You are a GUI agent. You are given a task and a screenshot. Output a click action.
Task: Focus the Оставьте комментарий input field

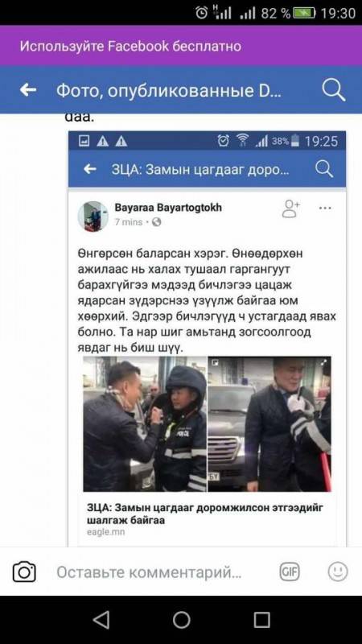click(149, 572)
